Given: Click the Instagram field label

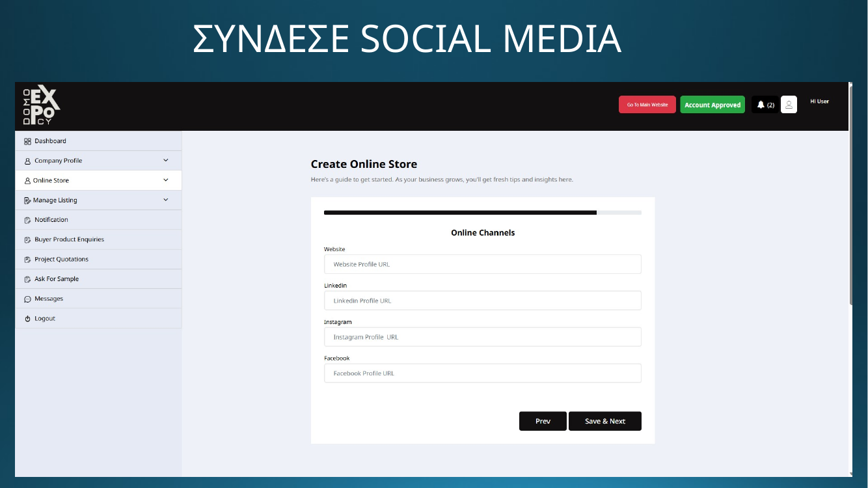Looking at the screenshot, I should coord(338,322).
